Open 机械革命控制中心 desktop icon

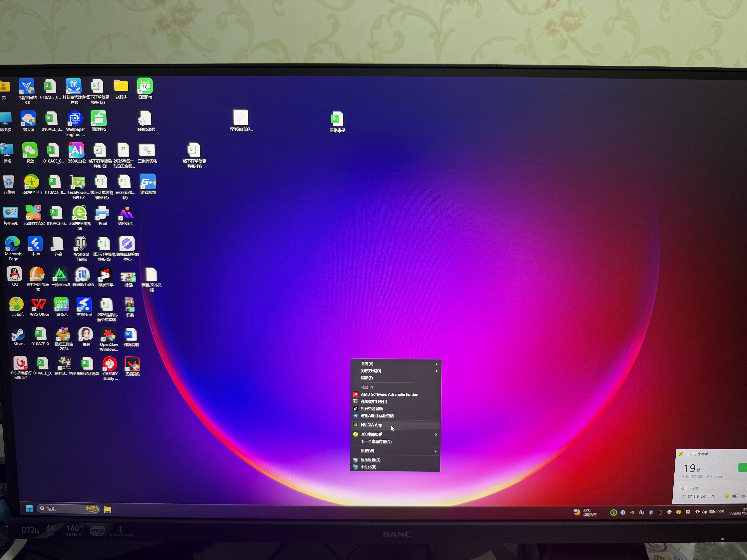pyautogui.click(x=127, y=248)
